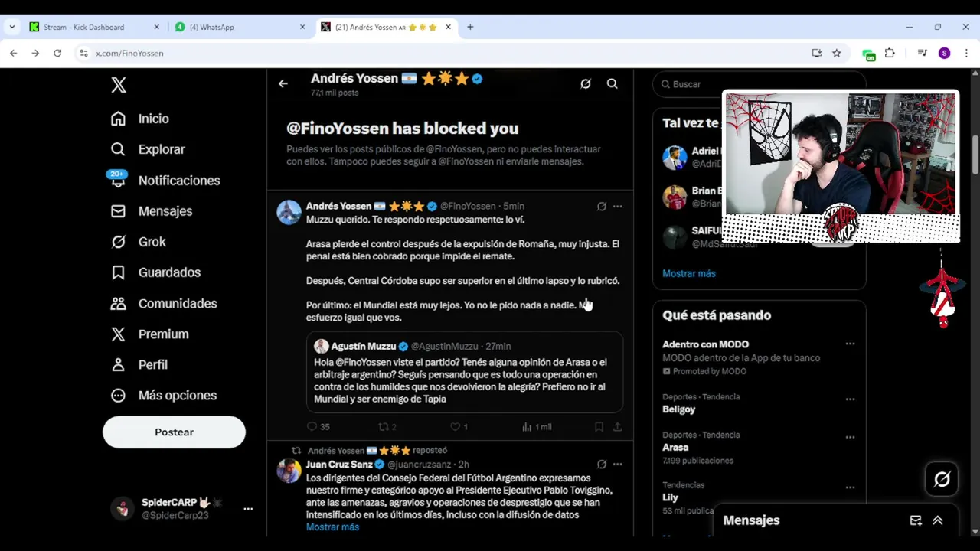Viewport: 980px width, 551px height.
Task: Click SpiderCARP profile avatar
Action: point(122,508)
